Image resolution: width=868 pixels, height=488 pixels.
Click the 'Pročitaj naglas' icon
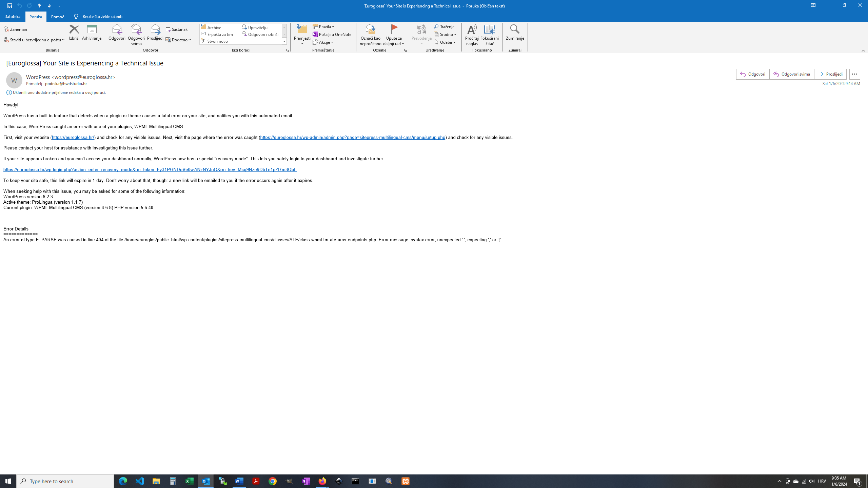[x=472, y=35]
